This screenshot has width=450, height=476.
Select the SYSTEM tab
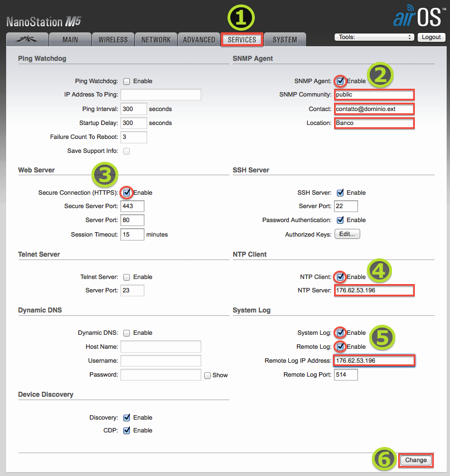285,40
